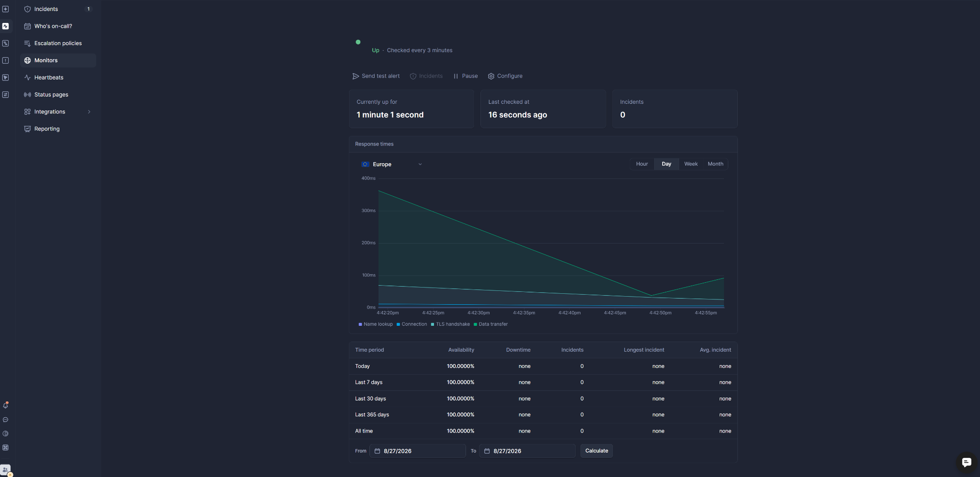
Task: Toggle the Data transfer legend series
Action: (x=490, y=324)
